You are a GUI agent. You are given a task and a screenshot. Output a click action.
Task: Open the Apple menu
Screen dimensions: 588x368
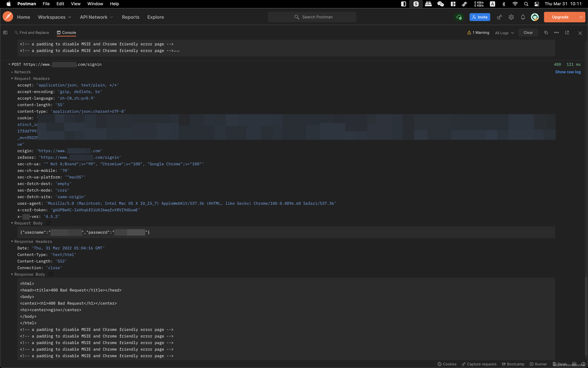(9, 4)
